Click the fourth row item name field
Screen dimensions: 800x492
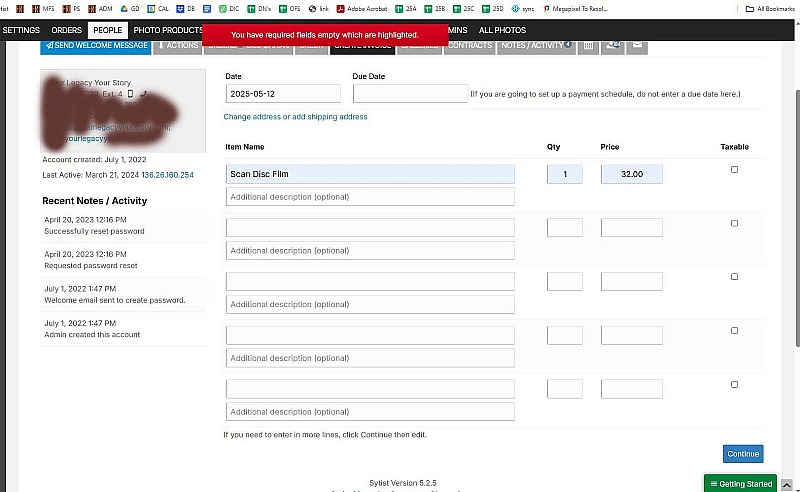click(370, 335)
